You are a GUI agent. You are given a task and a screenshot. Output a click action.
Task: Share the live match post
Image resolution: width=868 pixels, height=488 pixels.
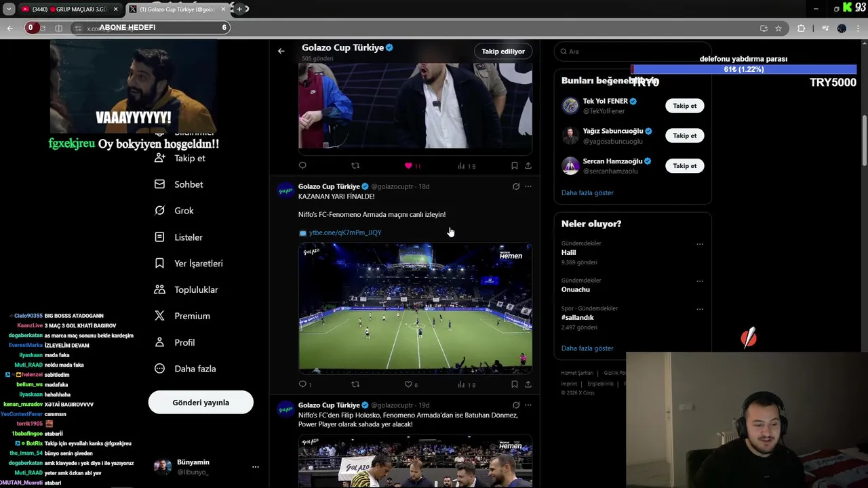[x=528, y=384]
